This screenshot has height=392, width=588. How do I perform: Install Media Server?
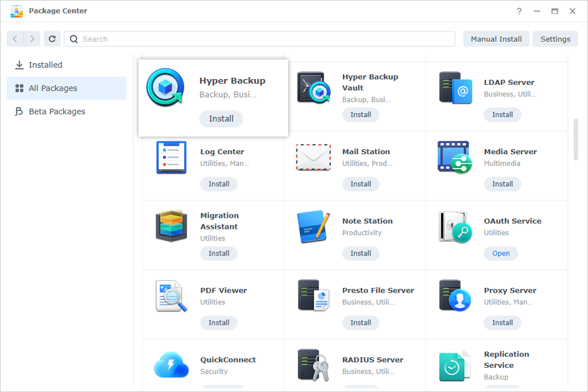(x=502, y=184)
